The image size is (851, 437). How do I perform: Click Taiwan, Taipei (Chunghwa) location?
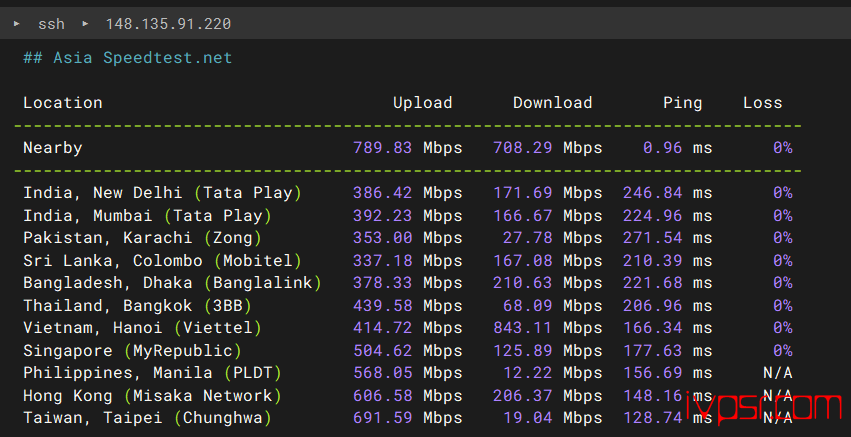pos(147,418)
